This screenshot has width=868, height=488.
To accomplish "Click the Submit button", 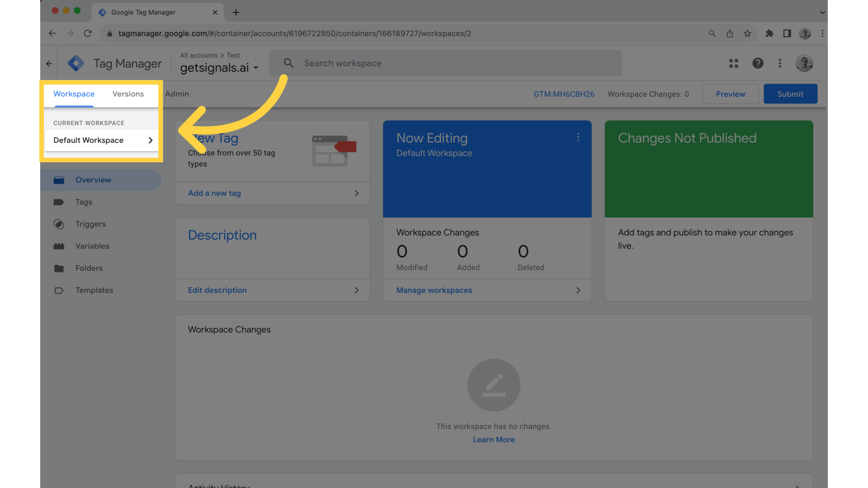I will click(x=790, y=94).
